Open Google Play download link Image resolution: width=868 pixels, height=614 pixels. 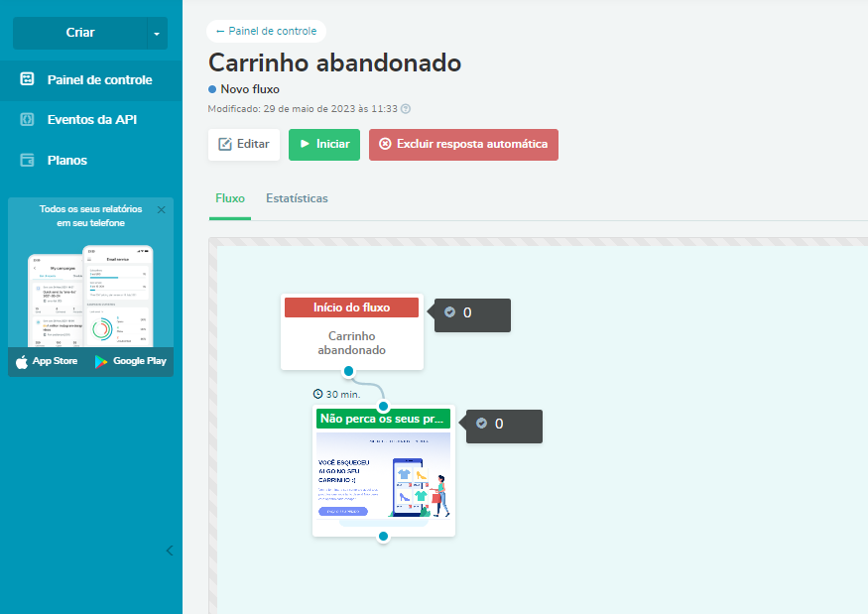tap(130, 361)
